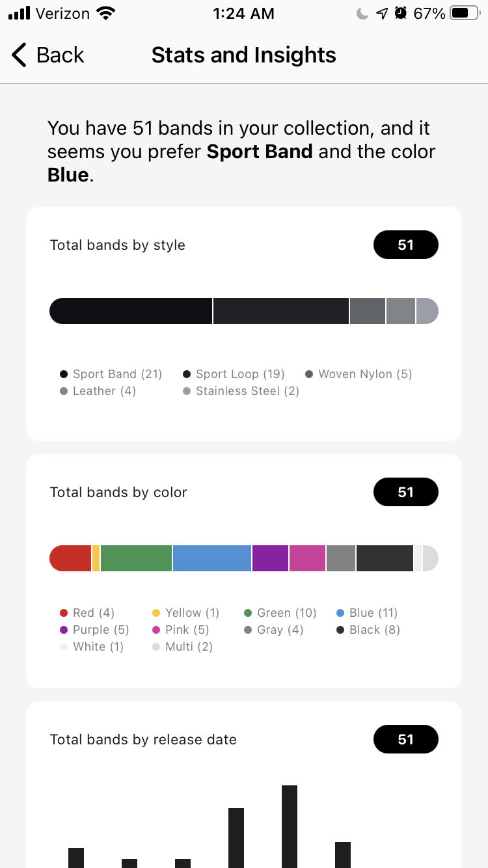
Task: Tap the alarm clock status icon
Action: tap(401, 13)
